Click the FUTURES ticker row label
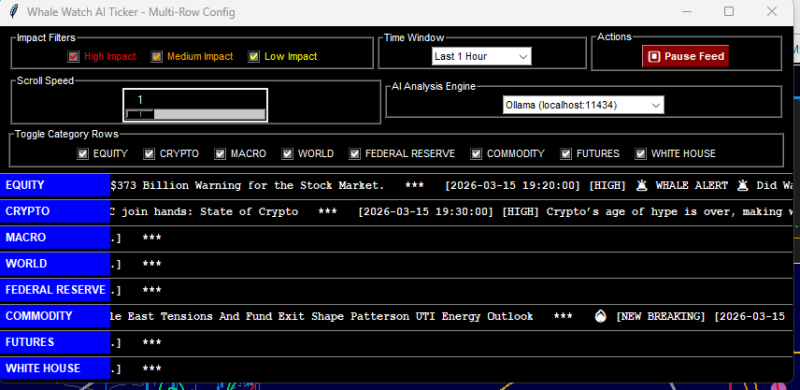Viewport: 800px width, 390px height. tap(55, 342)
